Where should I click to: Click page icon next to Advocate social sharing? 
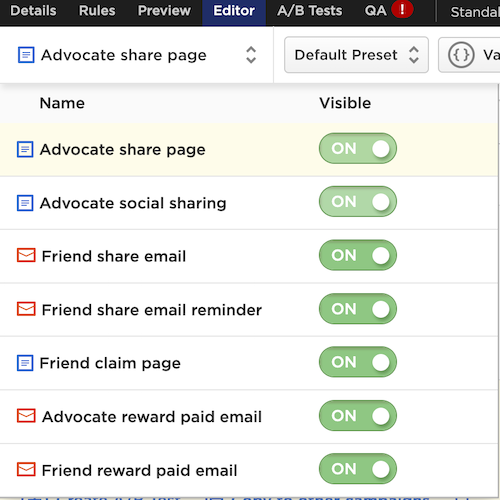(25, 203)
